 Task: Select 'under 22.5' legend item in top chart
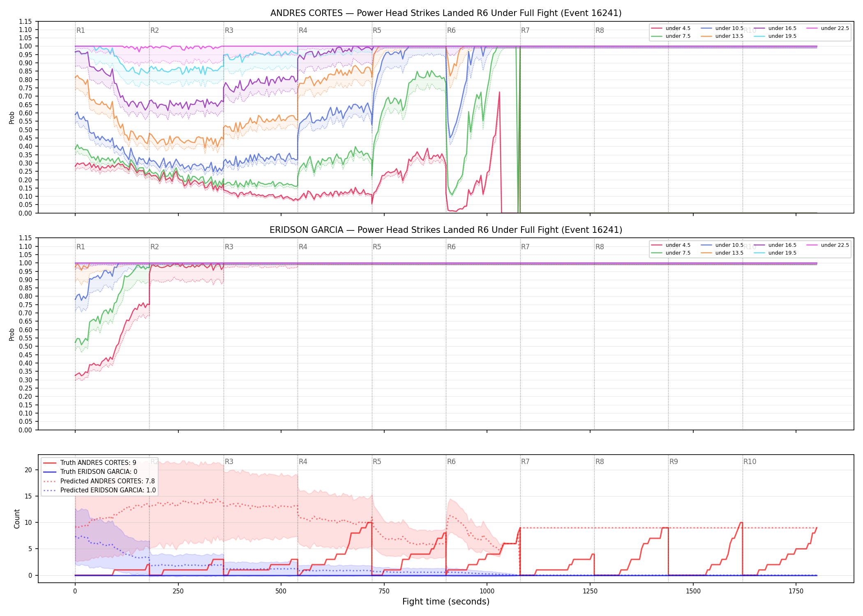coord(828,28)
